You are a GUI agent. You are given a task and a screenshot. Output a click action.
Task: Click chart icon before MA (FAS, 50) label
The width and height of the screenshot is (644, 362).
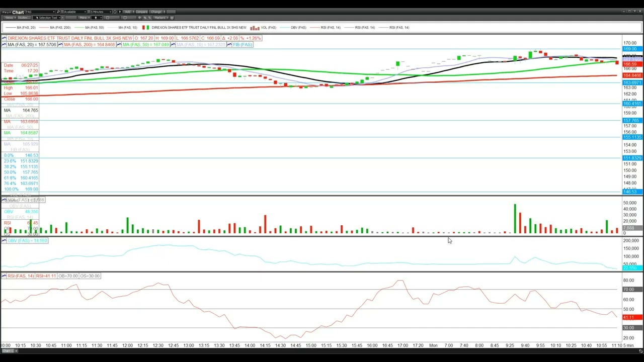119,45
